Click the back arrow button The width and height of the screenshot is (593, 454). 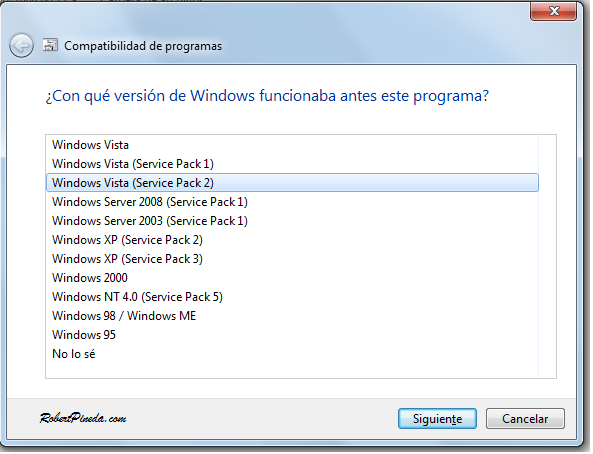pos(21,46)
